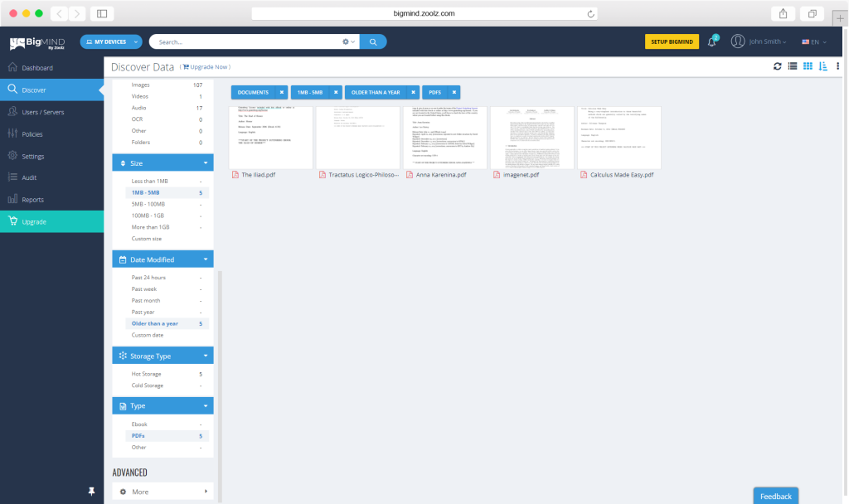The image size is (849, 504).
Task: Switch to grid view layout
Action: coord(807,66)
